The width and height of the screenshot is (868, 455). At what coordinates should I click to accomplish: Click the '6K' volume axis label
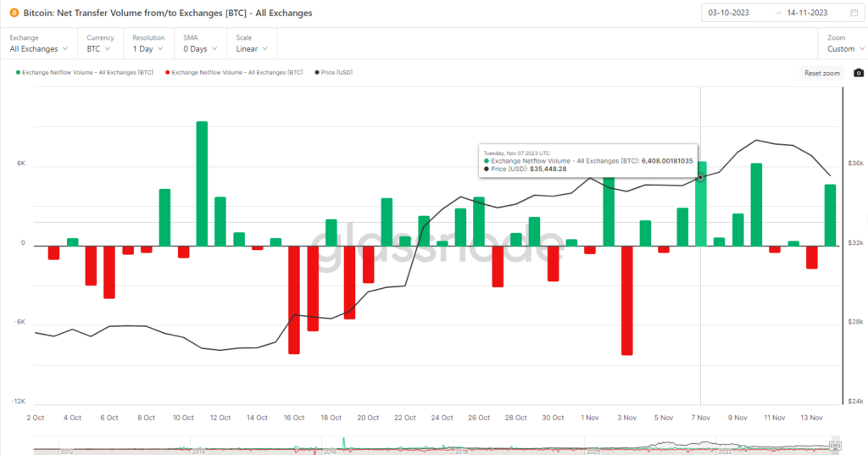21,164
